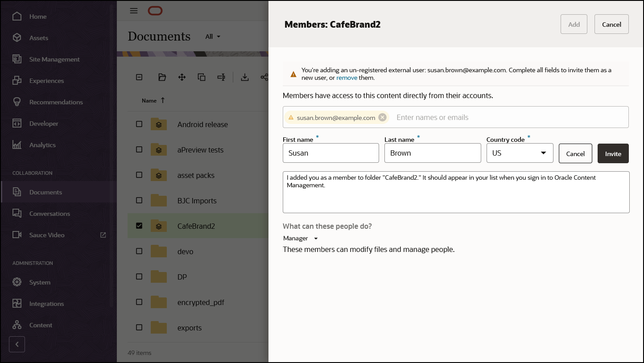The height and width of the screenshot is (363, 644).
Task: Click the CafeBrand2 folder name
Action: point(196,226)
